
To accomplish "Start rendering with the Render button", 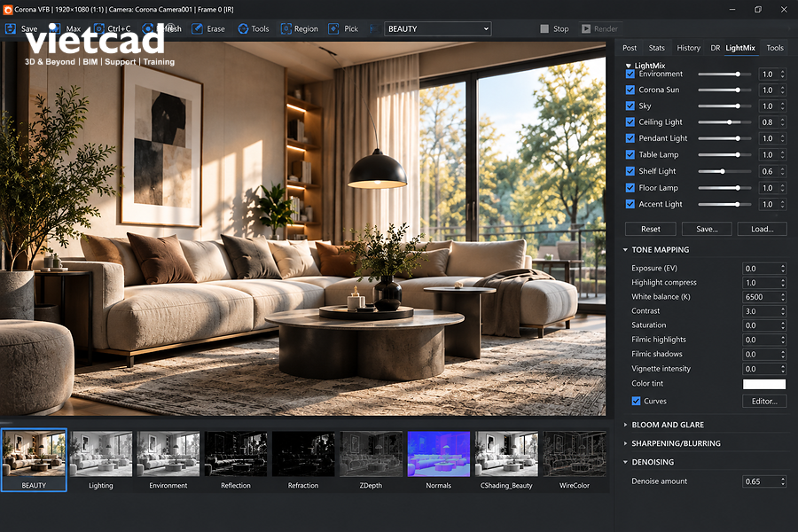I will 599,29.
